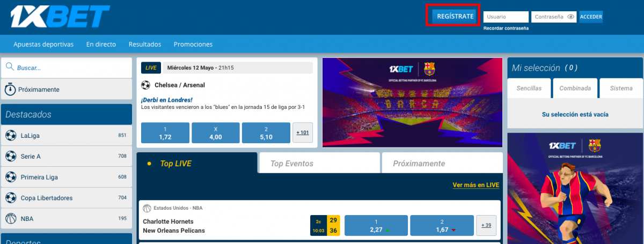The height and width of the screenshot is (244, 644).
Task: Open the Ver más en LIVE link
Action: coord(476,185)
